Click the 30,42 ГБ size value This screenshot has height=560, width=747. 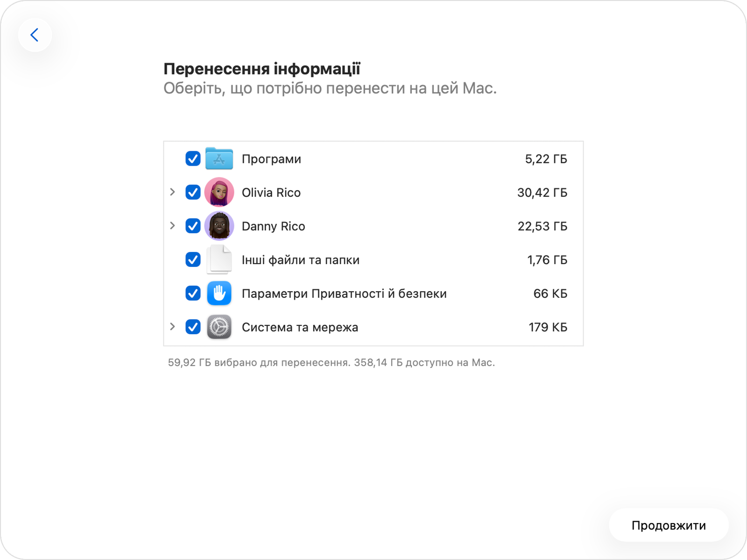coord(542,193)
